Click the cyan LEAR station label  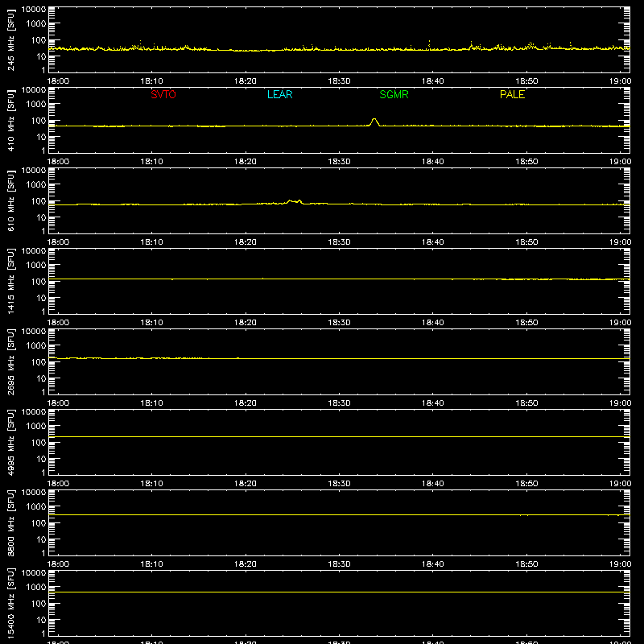(x=279, y=94)
